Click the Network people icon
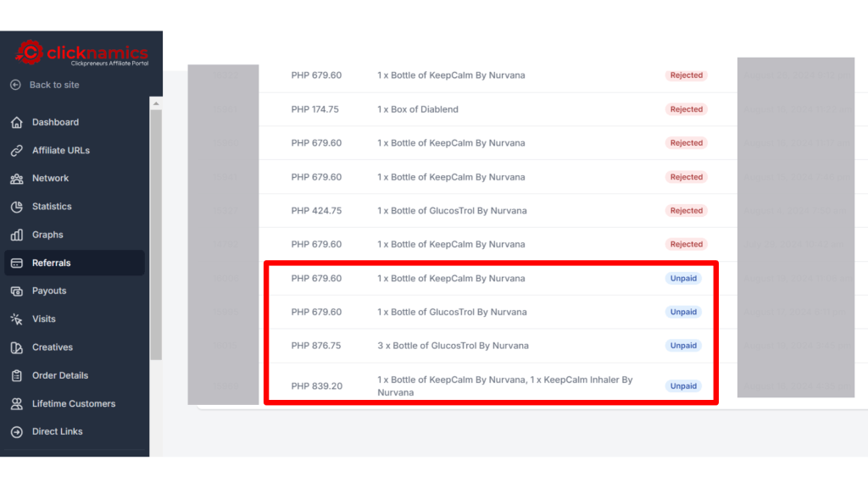The width and height of the screenshot is (868, 488). pyautogui.click(x=17, y=178)
